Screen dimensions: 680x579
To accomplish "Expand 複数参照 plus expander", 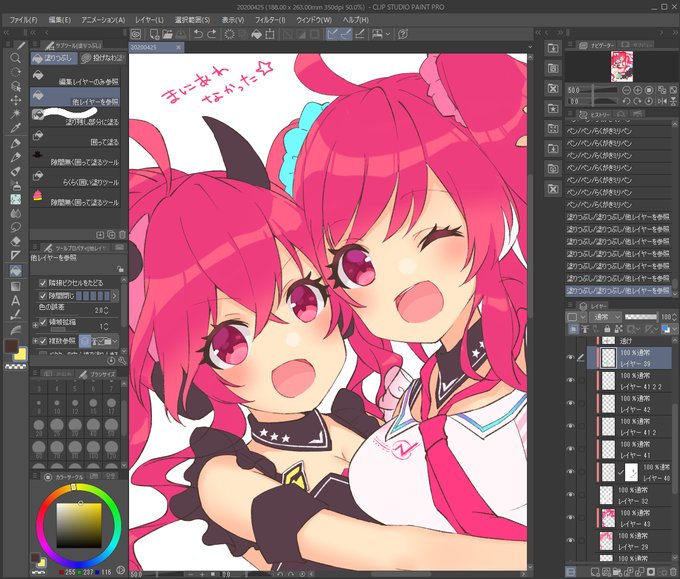I will 35,341.
